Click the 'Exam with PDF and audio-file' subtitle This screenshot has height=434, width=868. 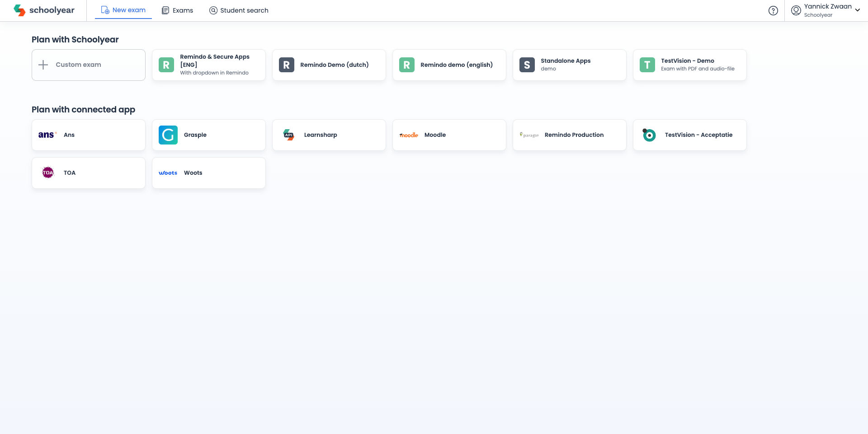[x=698, y=69]
